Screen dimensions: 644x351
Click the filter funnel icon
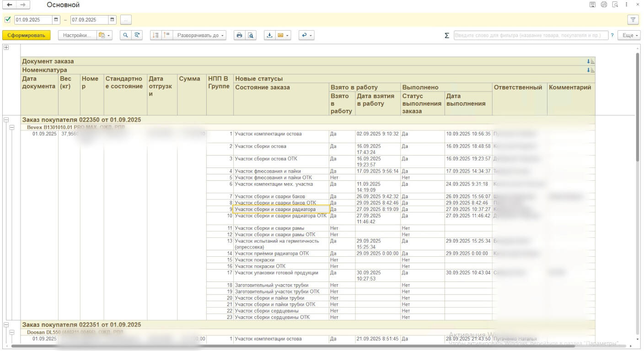633,20
